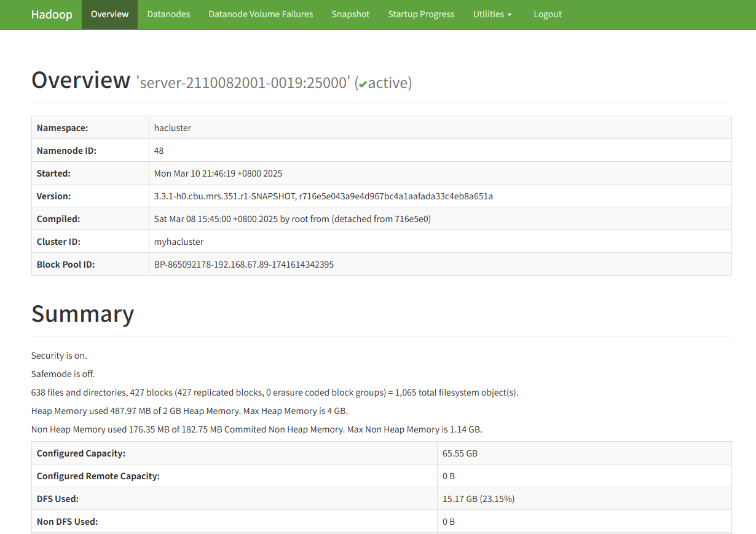Select DFS Used value '15.17 GB (23.15%)'

(478, 499)
